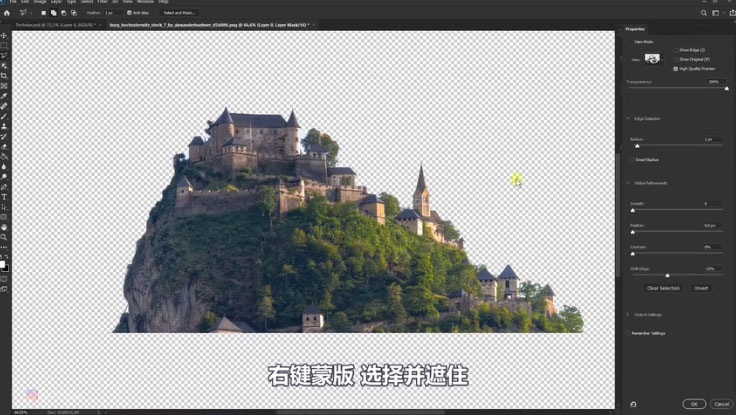Choose New selection mode icon
This screenshot has height=415, width=736.
(x=44, y=13)
